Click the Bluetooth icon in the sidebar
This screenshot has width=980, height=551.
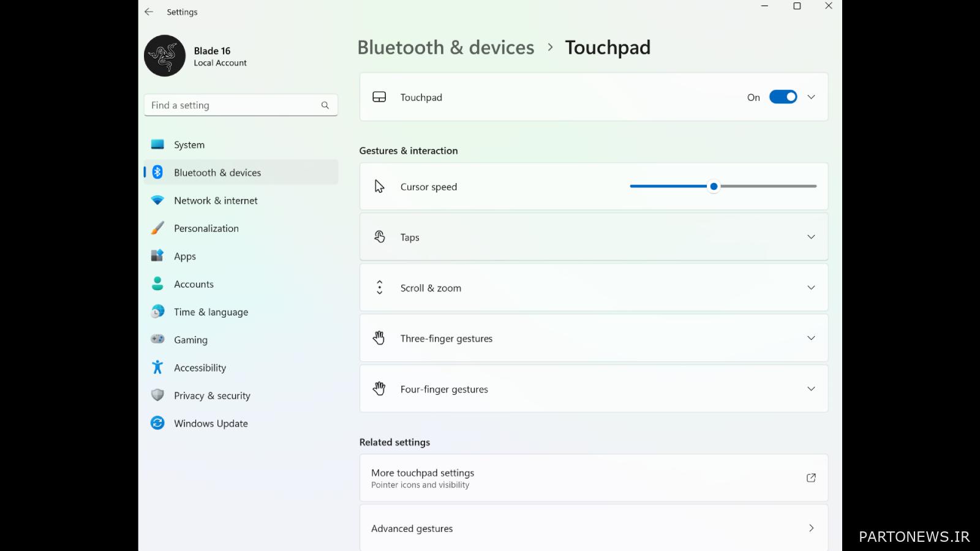click(x=157, y=173)
